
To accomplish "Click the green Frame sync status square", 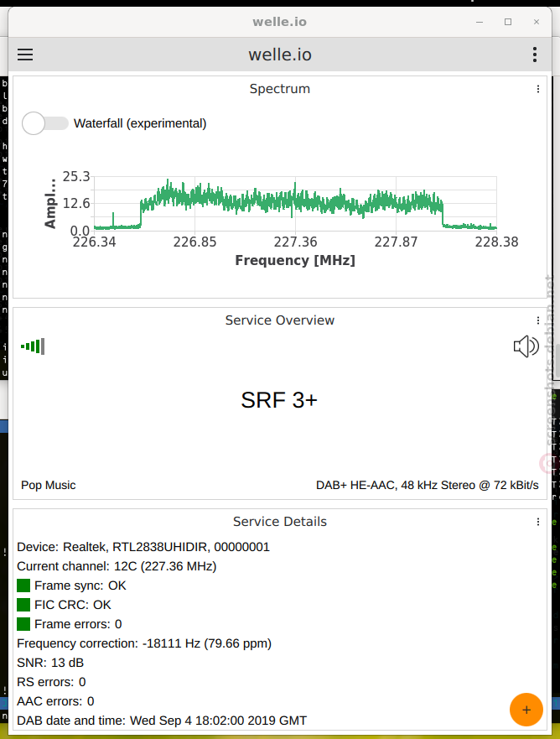I will (x=23, y=585).
